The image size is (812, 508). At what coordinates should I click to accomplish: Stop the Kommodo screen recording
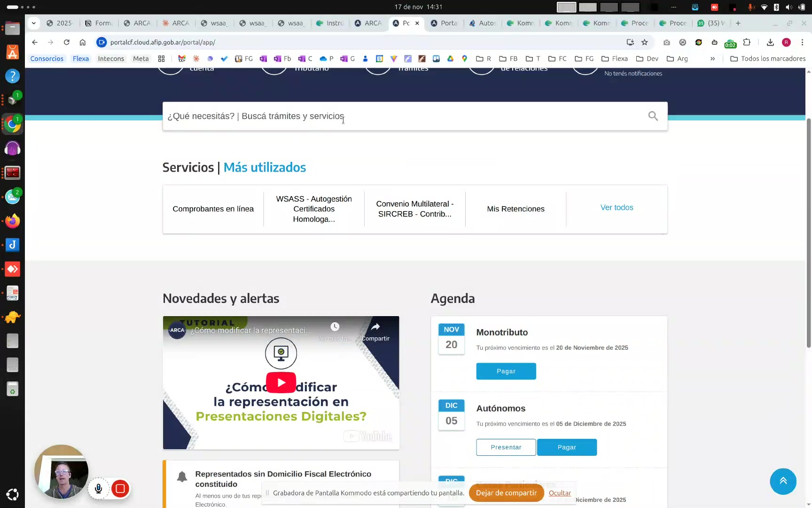pos(120,489)
